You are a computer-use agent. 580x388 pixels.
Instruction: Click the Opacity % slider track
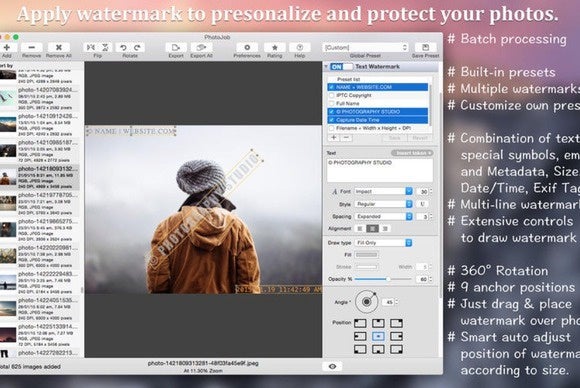[x=383, y=279]
